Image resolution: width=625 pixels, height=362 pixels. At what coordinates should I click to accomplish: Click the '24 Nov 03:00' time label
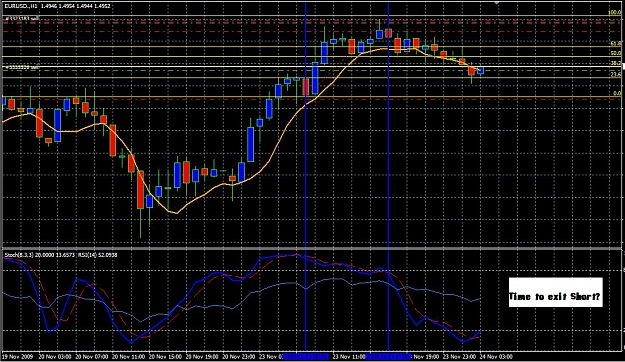point(496,356)
